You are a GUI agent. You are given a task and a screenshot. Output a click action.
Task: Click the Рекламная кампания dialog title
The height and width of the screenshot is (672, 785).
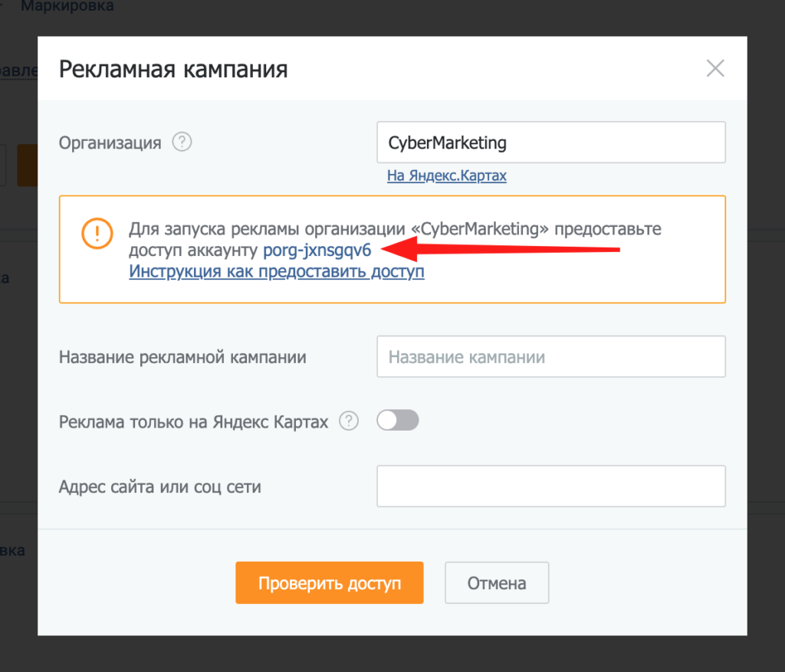coord(173,69)
